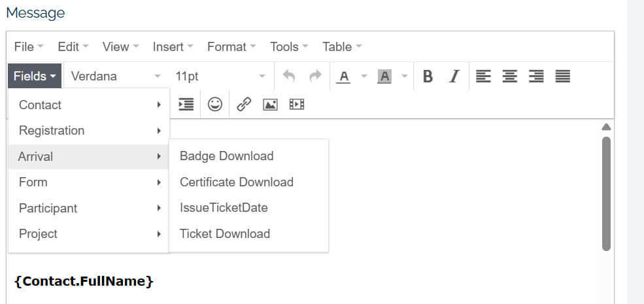
Task: Open the Fields dropdown button
Action: pos(35,76)
